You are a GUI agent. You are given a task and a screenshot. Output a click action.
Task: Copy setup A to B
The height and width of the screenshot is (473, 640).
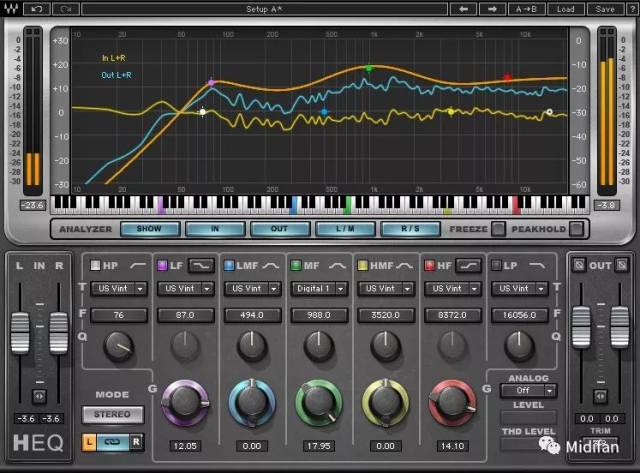[x=526, y=9]
